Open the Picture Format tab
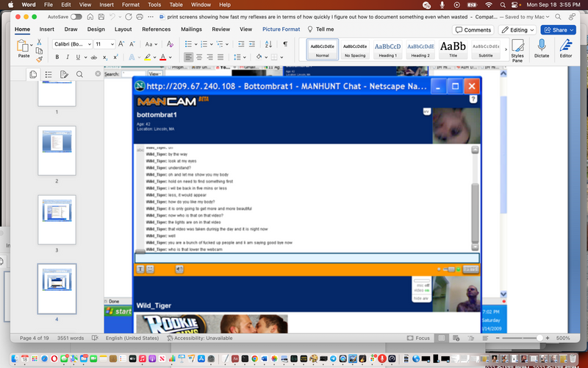This screenshot has width=588, height=368. (x=281, y=29)
